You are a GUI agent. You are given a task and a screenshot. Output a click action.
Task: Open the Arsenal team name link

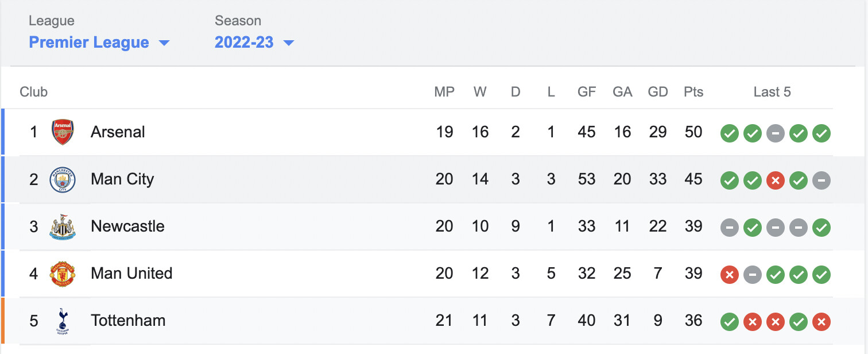[118, 132]
